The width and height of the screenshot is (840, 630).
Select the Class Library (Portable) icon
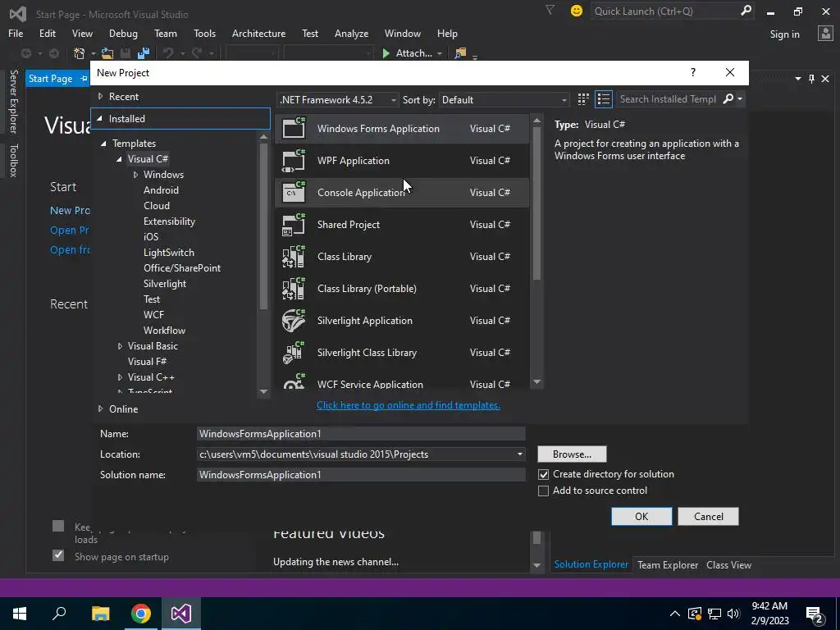click(294, 289)
